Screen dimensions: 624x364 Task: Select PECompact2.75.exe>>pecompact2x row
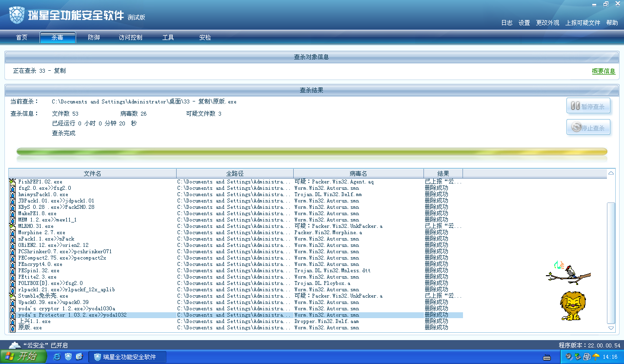(x=236, y=258)
